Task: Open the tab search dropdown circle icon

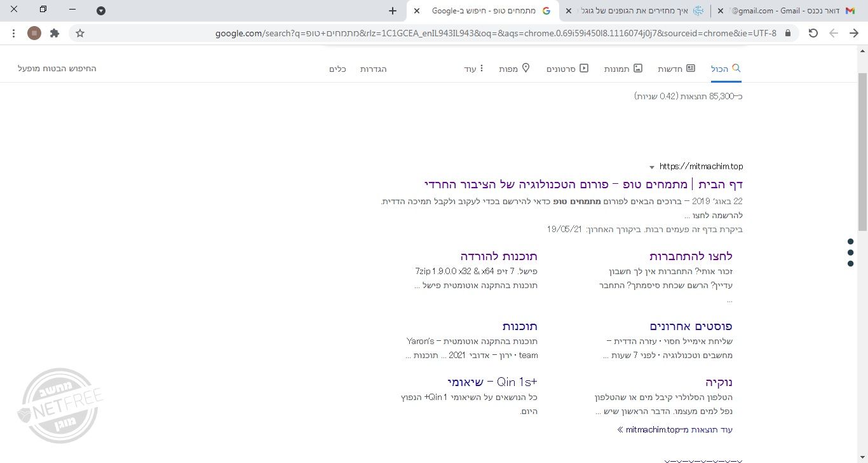Action: tap(101, 11)
